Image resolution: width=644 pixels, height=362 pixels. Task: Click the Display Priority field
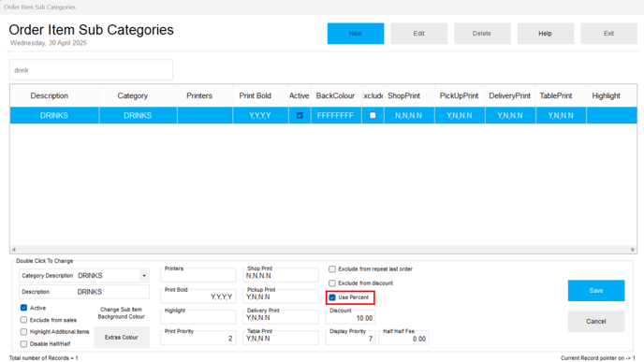[350, 339]
